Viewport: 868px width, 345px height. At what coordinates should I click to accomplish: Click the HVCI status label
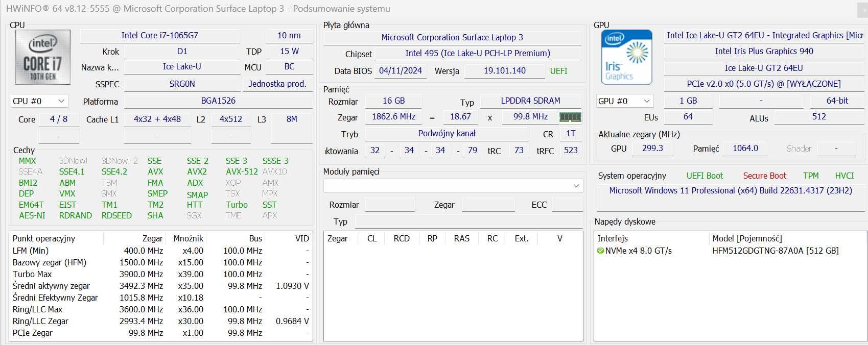click(x=844, y=176)
